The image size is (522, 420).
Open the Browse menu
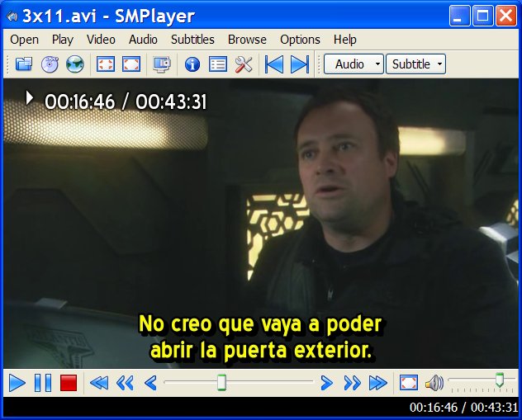pyautogui.click(x=247, y=40)
